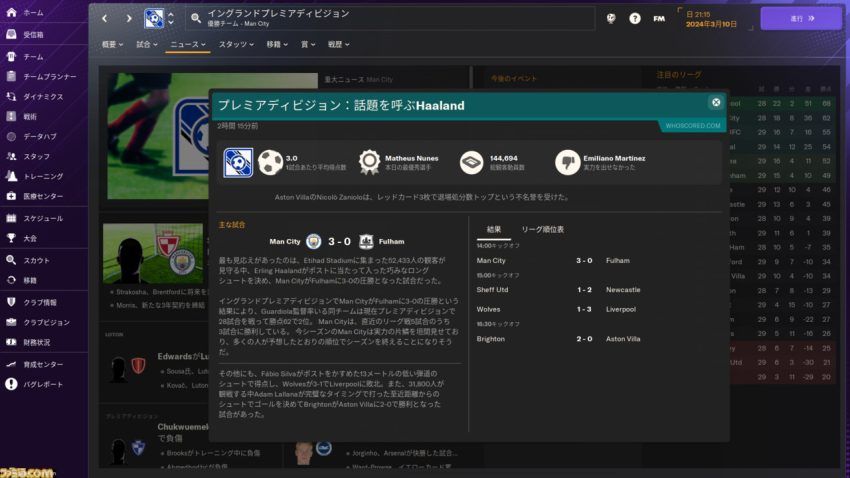Open the ニュース menu tab
This screenshot has width=850, height=478.
(188, 44)
